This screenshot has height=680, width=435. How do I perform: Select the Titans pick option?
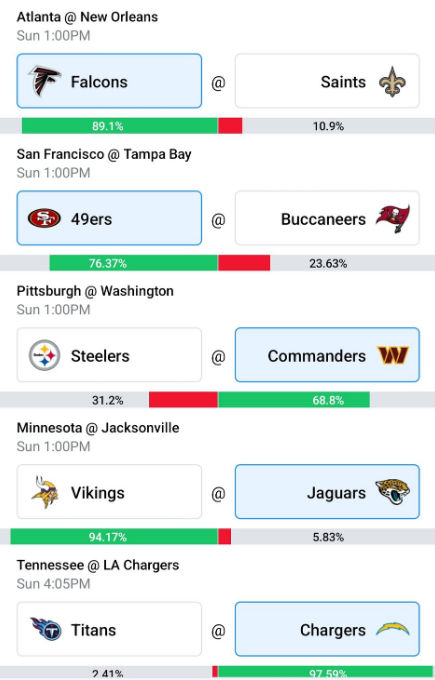[x=109, y=629]
